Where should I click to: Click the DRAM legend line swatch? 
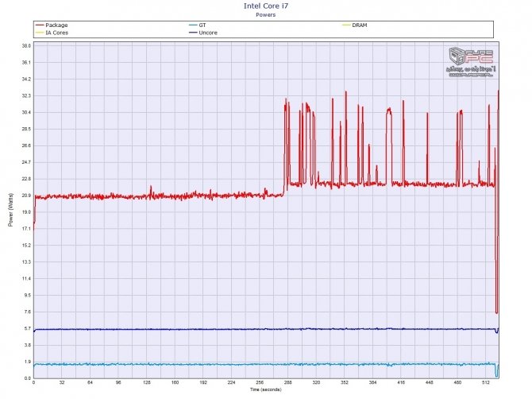coord(346,25)
